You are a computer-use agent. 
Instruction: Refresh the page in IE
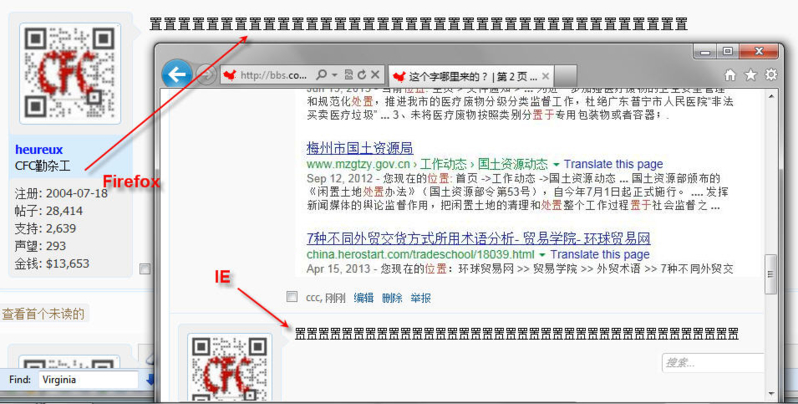tap(361, 75)
